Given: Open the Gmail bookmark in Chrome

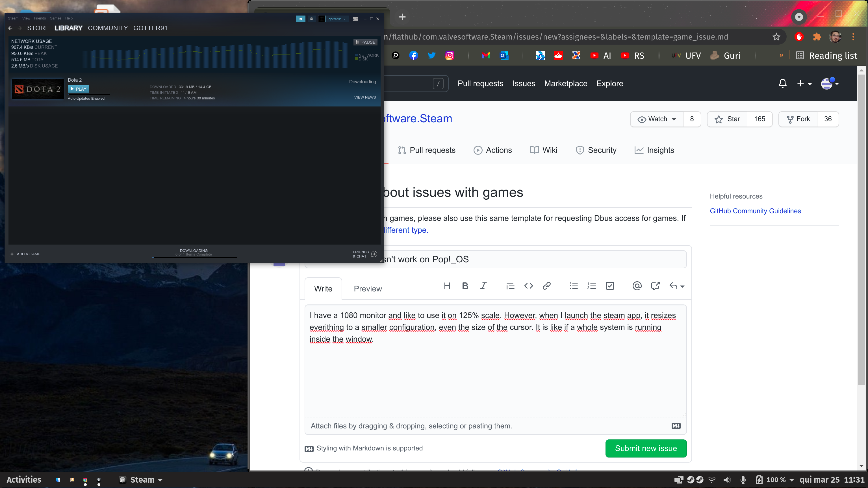Looking at the screenshot, I should click(x=486, y=56).
